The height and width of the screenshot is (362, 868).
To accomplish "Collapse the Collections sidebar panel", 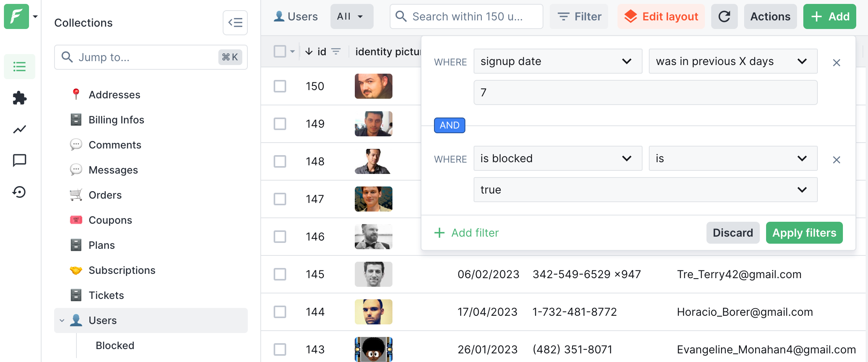I will click(x=235, y=23).
